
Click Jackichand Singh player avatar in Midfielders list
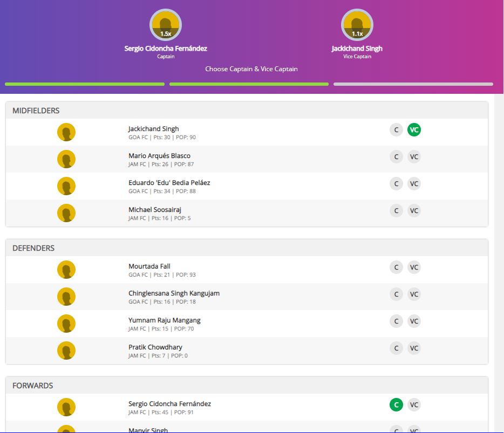click(66, 132)
